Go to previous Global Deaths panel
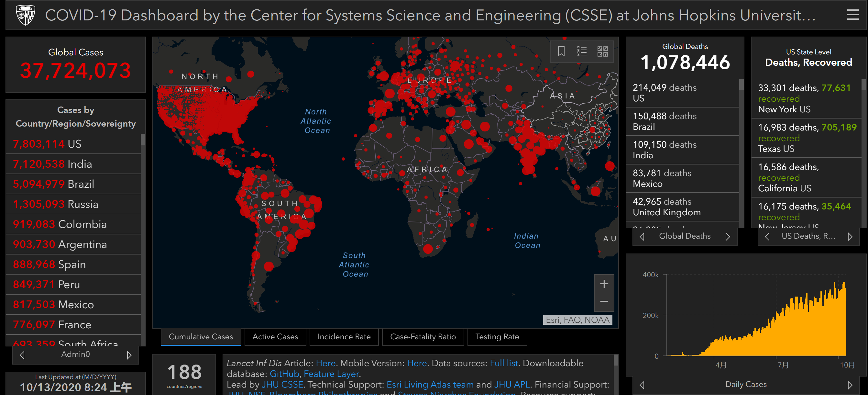868x395 pixels. click(x=642, y=236)
